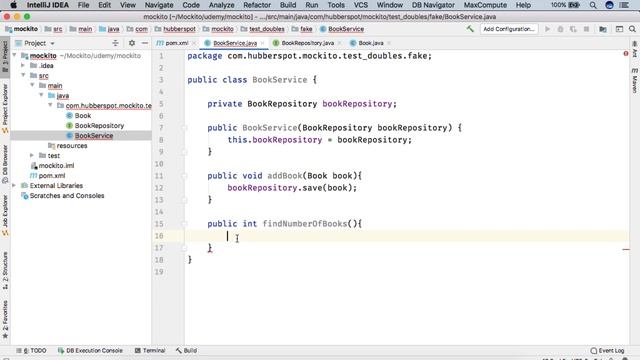The image size is (640, 360).
Task: Click the Run with Coverage icon
Action: tap(573, 29)
